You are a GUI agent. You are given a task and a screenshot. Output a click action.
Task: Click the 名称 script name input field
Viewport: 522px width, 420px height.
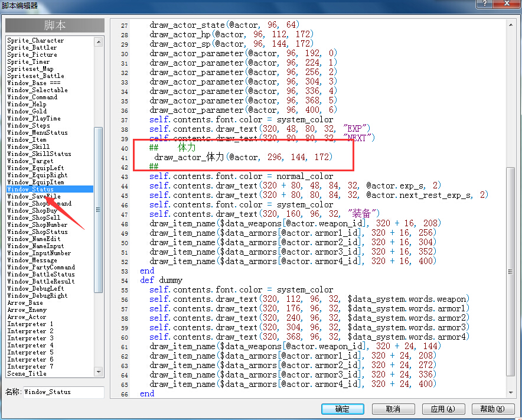(63, 392)
